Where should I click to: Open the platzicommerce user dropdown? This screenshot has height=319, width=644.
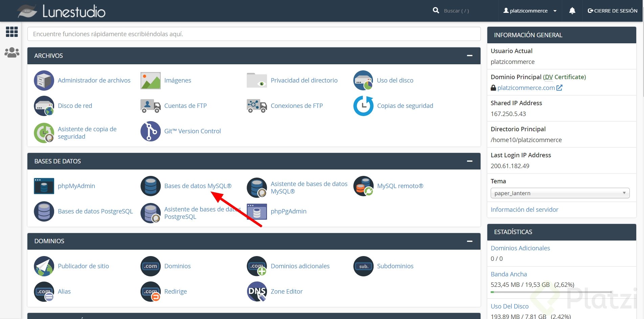coord(530,11)
